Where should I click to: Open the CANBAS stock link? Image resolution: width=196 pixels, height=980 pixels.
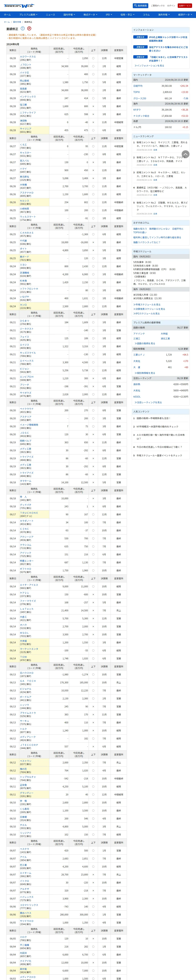click(27, 233)
